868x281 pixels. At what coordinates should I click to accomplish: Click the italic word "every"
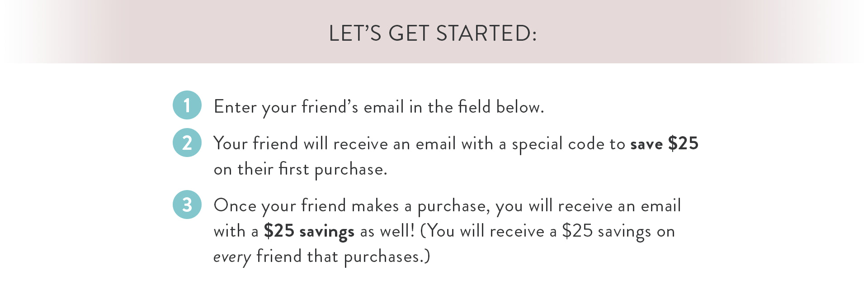pyautogui.click(x=232, y=257)
